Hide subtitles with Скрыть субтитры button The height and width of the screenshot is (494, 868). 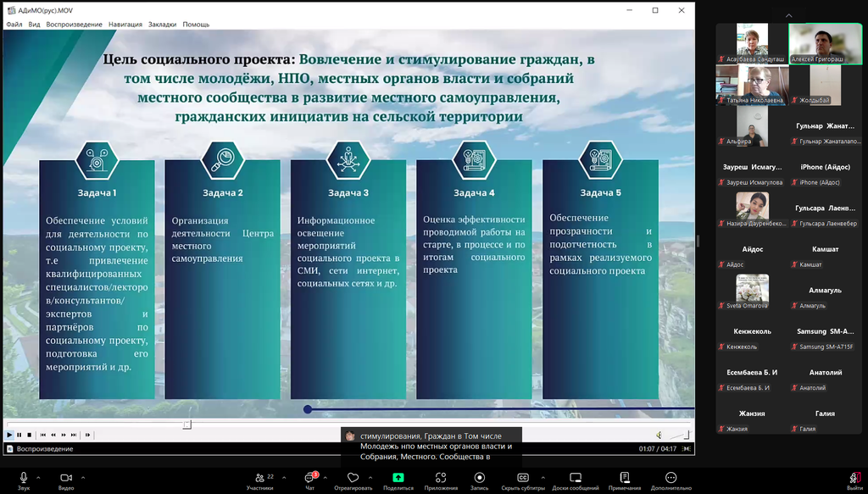coord(522,478)
